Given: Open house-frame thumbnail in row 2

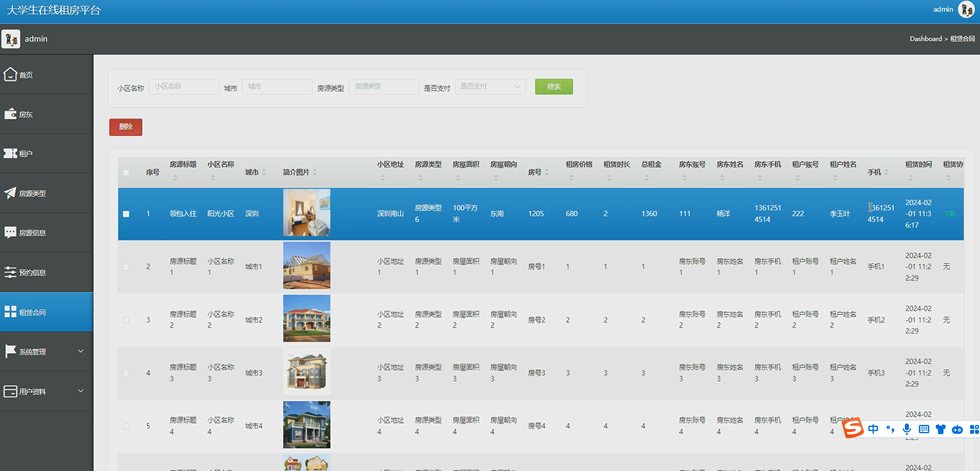Looking at the screenshot, I should pyautogui.click(x=307, y=265).
